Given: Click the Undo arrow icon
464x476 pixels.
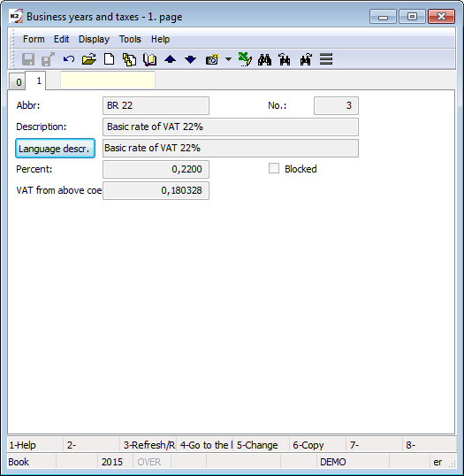Looking at the screenshot, I should click(x=69, y=59).
